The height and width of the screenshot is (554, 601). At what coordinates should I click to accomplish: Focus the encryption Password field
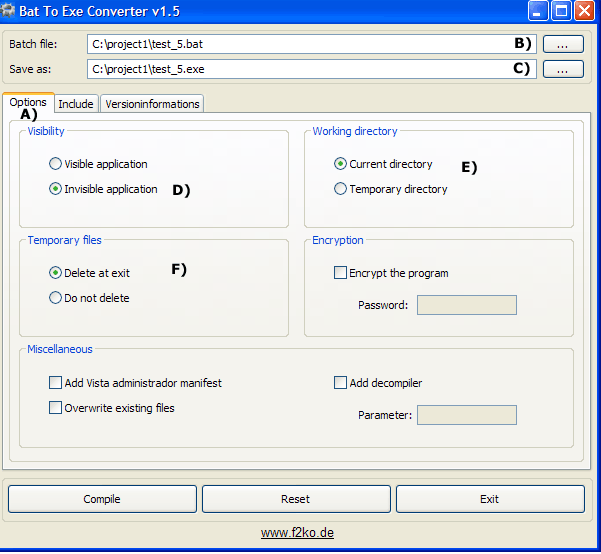pos(466,305)
